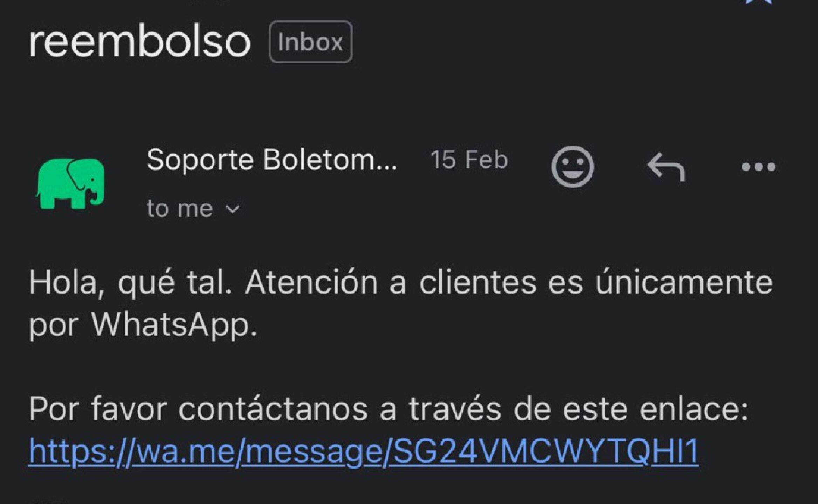Tap the email subject "reembolso"
The width and height of the screenshot is (818, 504).
coord(139,42)
